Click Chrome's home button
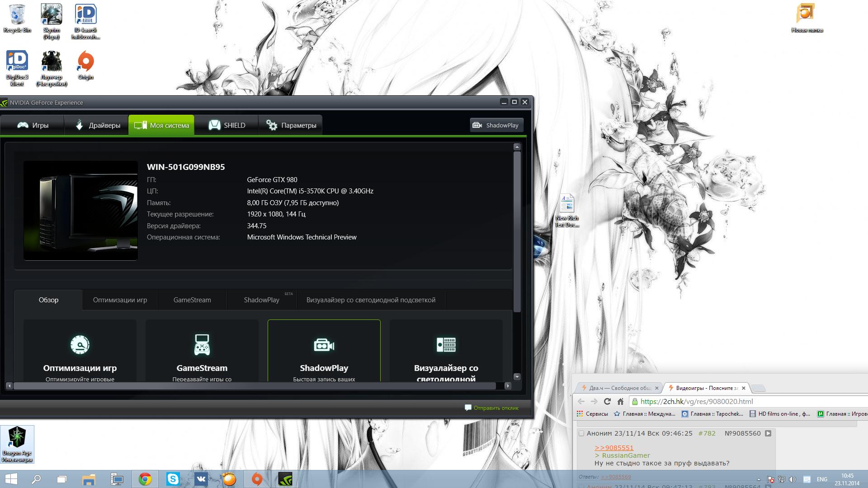The image size is (868, 488). tap(621, 401)
